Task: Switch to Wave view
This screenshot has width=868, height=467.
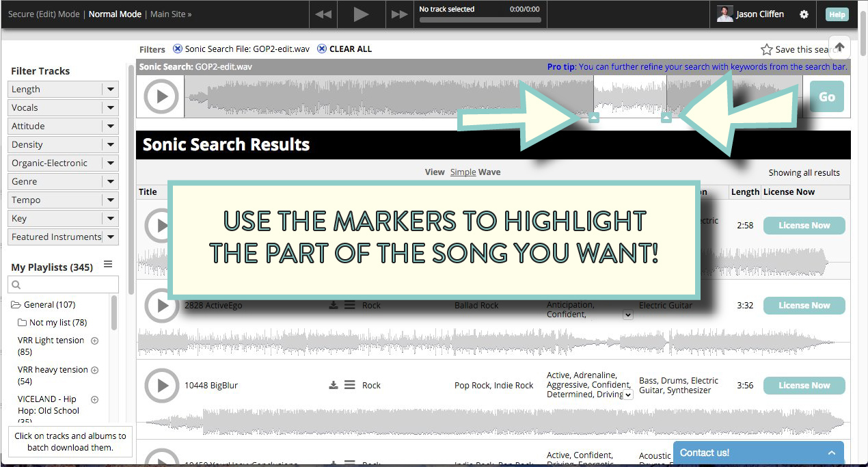Action: pyautogui.click(x=489, y=172)
